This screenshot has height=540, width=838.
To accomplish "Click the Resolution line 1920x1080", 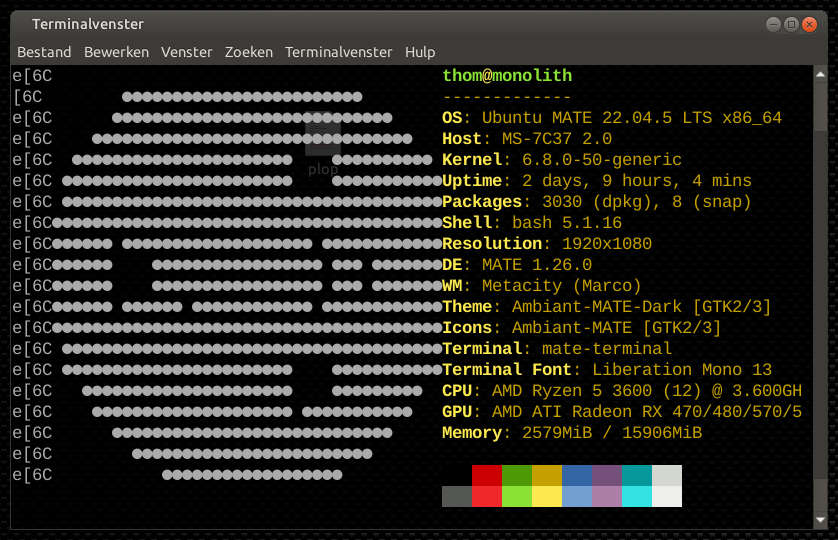I will pyautogui.click(x=547, y=244).
